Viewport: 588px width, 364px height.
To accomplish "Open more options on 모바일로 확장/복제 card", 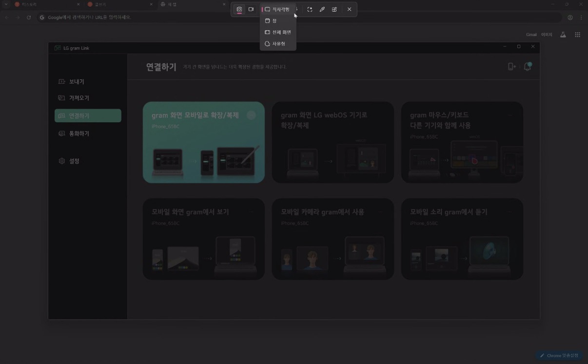I will click(x=251, y=115).
